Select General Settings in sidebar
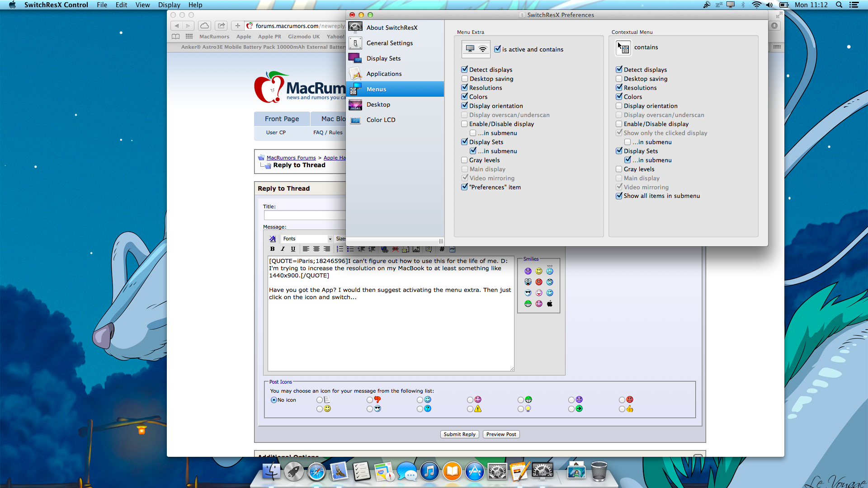This screenshot has height=488, width=868. [395, 43]
